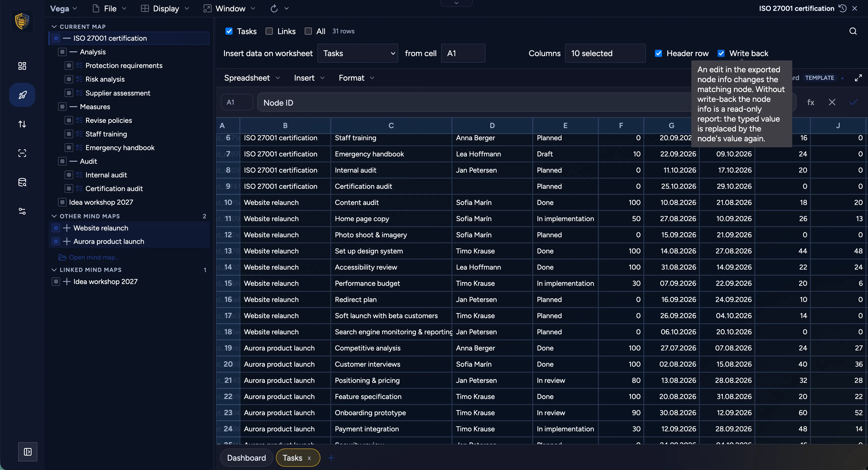Open the dashboard grid icon in sidebar
Image resolution: width=868 pixels, height=470 pixels.
[22, 66]
